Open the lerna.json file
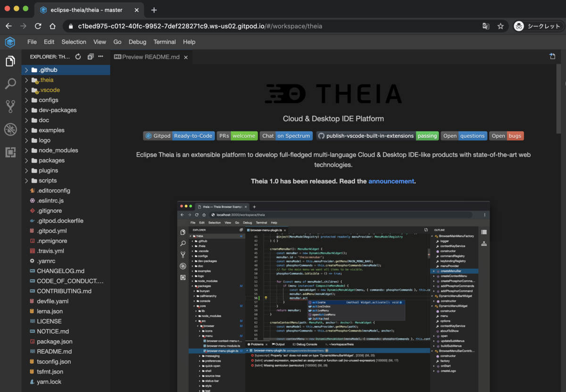 tap(66, 311)
